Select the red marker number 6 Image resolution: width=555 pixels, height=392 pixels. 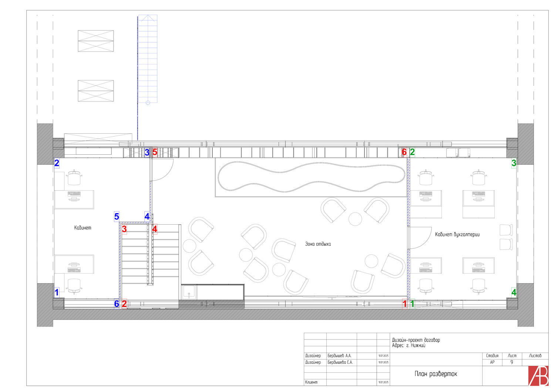[404, 152]
